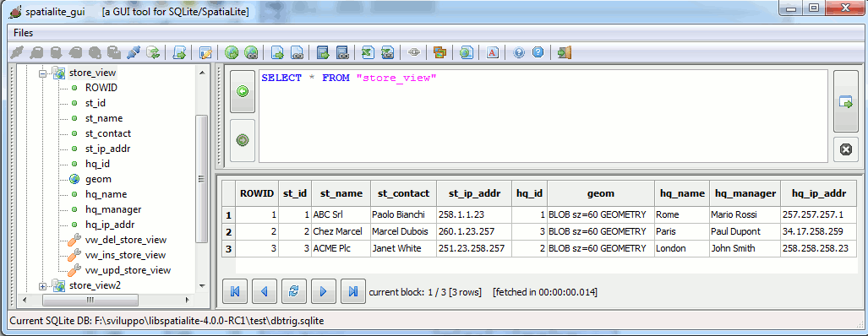
Task: Click the tree panel scroll down arrow
Action: 202,286
